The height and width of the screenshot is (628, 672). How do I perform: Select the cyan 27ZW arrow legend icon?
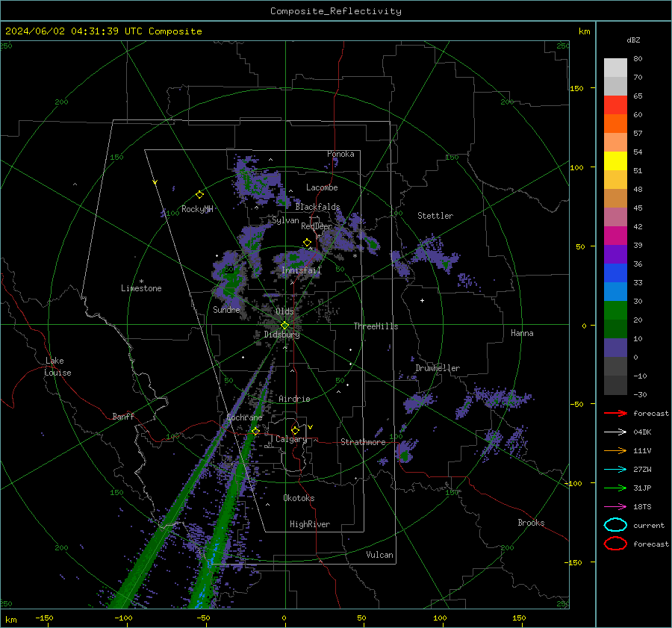pos(615,470)
